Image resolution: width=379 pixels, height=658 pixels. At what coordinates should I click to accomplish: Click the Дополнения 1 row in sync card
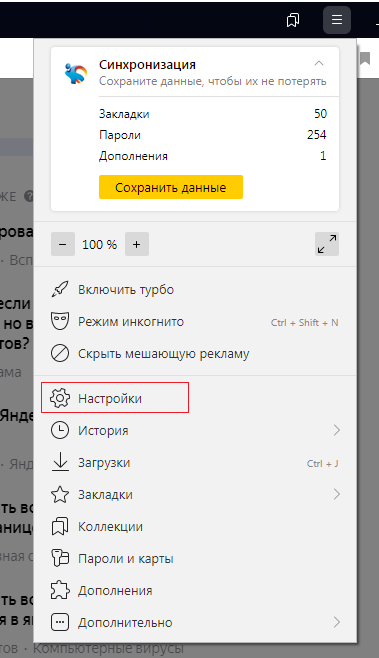[213, 156]
